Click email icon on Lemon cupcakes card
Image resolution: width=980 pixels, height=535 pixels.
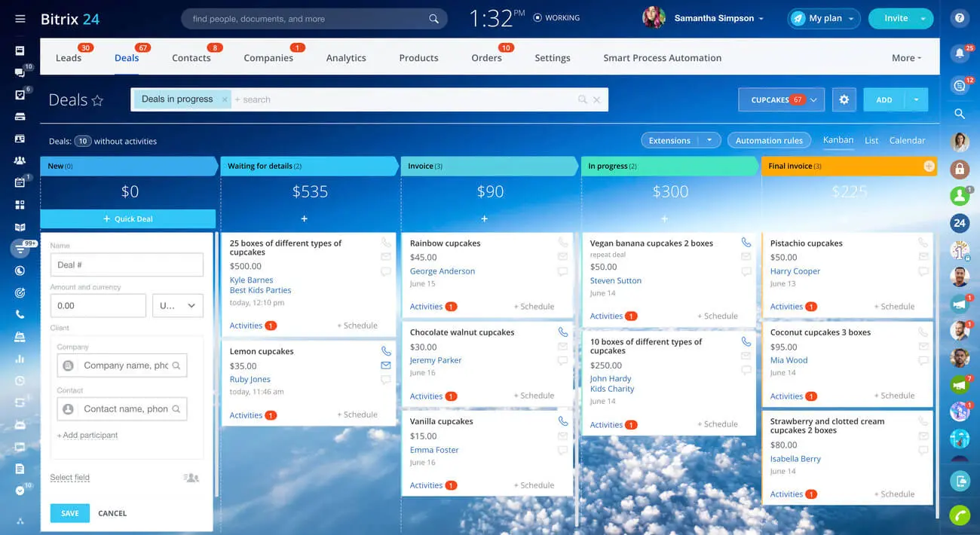386,365
